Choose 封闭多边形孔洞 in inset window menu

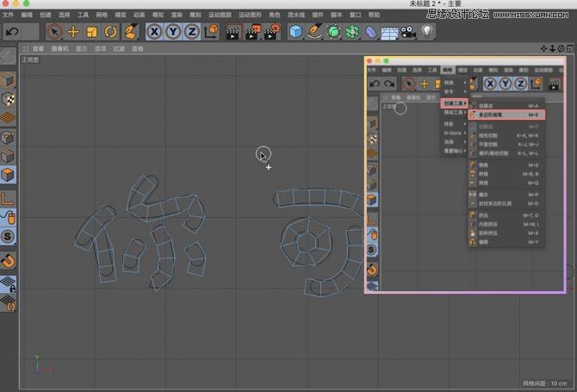506,203
